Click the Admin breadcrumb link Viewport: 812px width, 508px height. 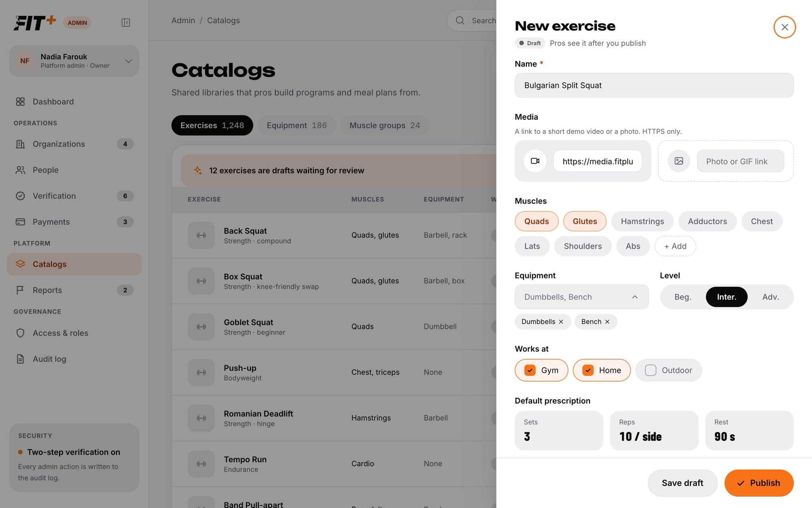(183, 20)
